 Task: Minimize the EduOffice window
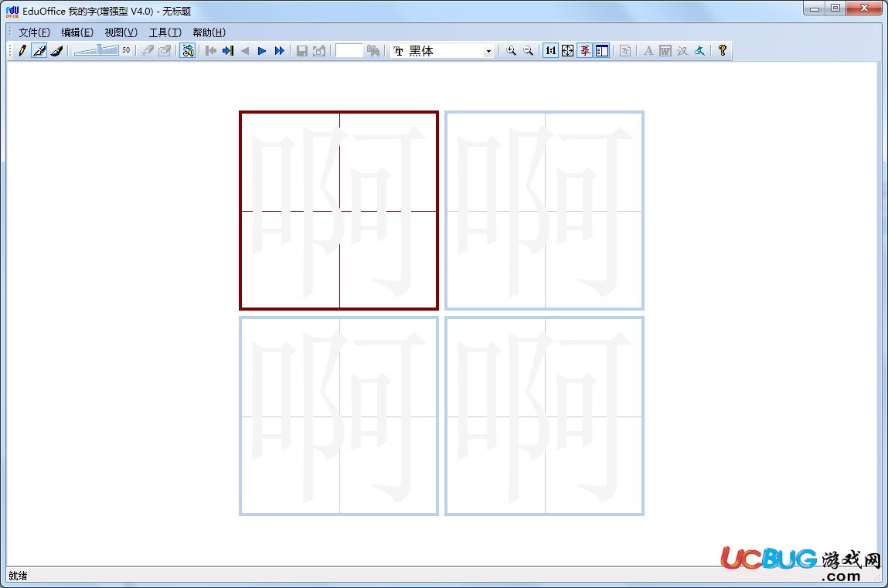coord(815,8)
